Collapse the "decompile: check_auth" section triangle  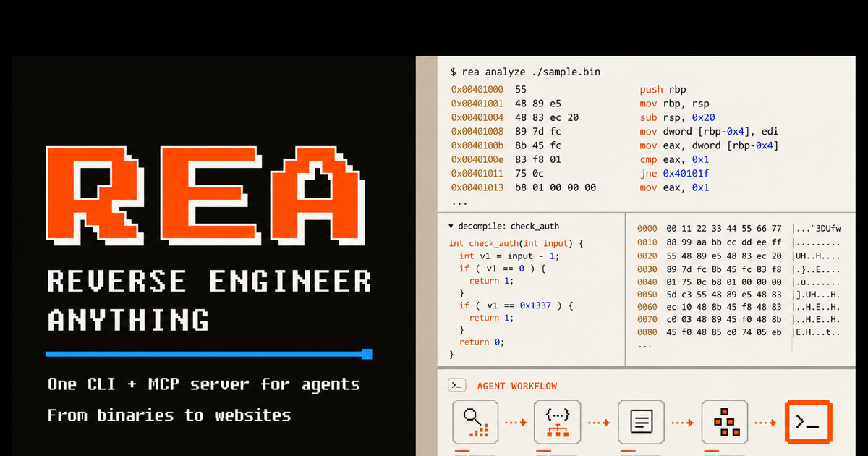[451, 226]
